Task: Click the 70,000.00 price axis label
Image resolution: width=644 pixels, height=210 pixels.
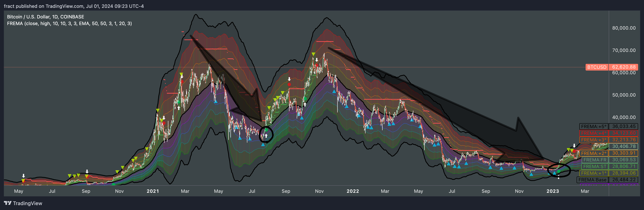Action: tap(624, 50)
